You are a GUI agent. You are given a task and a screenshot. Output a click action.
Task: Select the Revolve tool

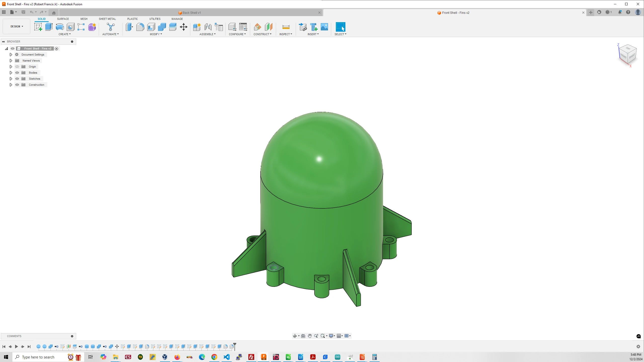click(60, 27)
